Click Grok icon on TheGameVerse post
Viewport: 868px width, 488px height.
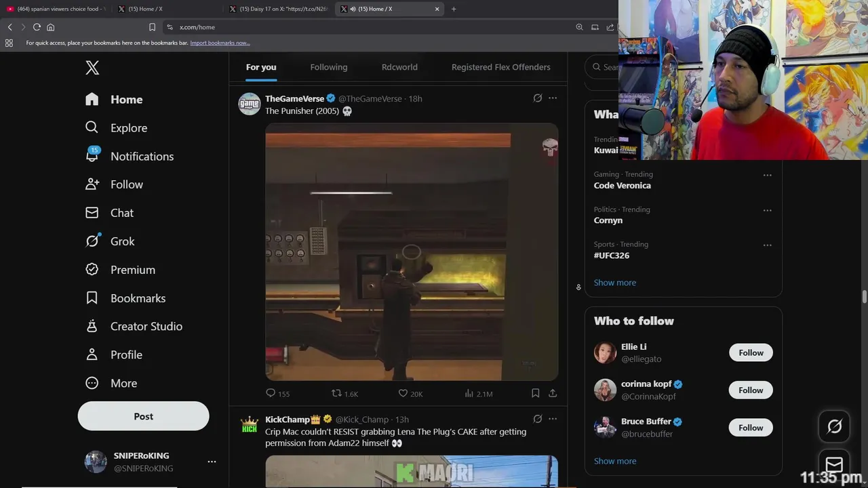[538, 98]
